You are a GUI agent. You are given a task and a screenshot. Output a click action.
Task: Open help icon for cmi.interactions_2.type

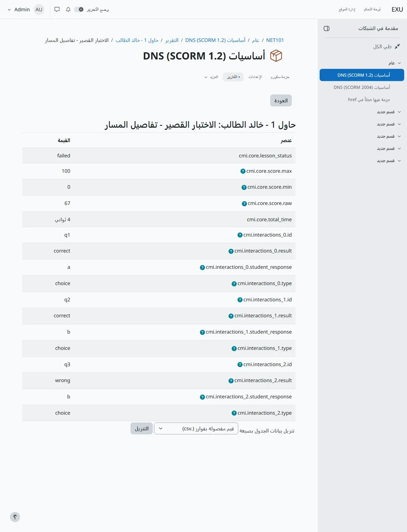coord(234,413)
